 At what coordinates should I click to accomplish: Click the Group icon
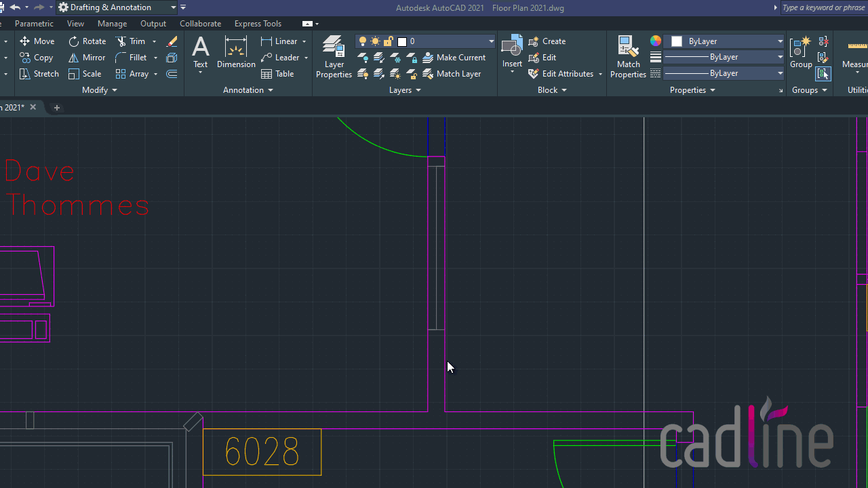coord(801,53)
